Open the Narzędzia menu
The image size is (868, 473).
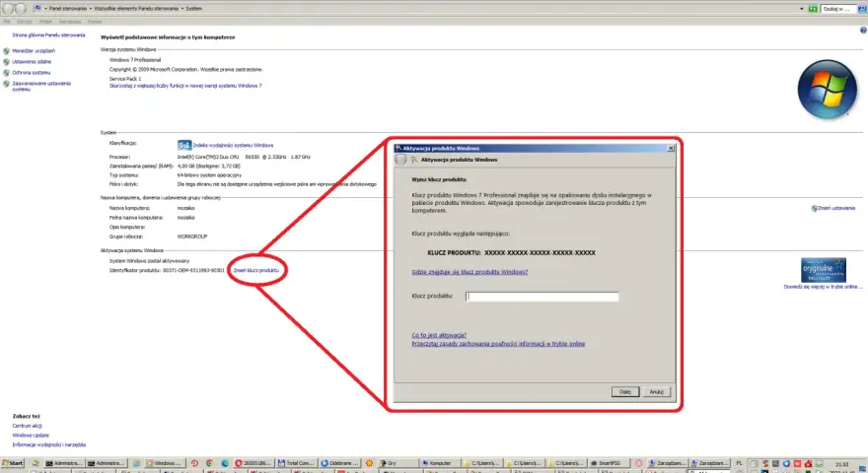(x=70, y=22)
